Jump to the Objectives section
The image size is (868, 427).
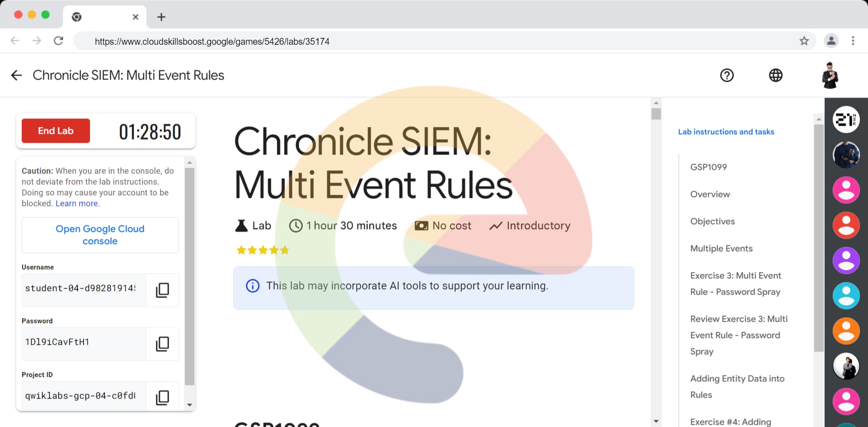tap(712, 221)
